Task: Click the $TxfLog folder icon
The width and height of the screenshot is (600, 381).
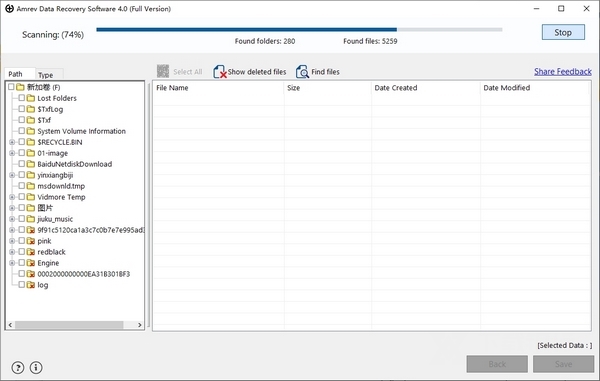Action: [x=31, y=109]
